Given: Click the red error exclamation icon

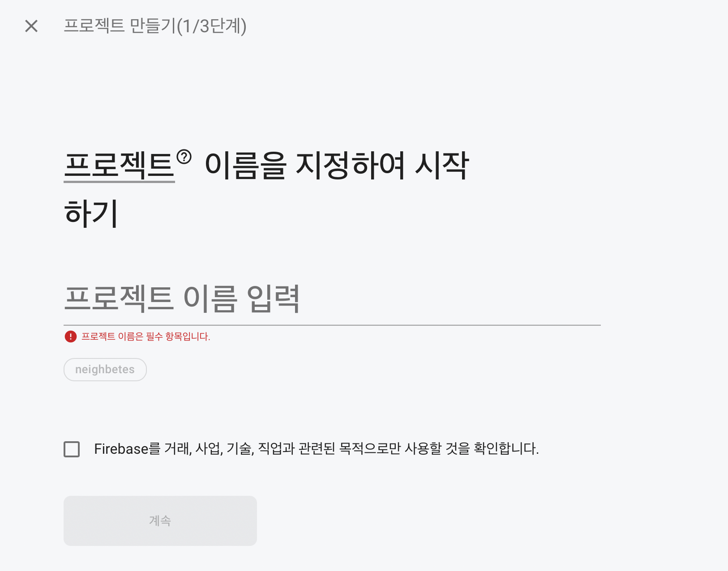Looking at the screenshot, I should 71,337.
